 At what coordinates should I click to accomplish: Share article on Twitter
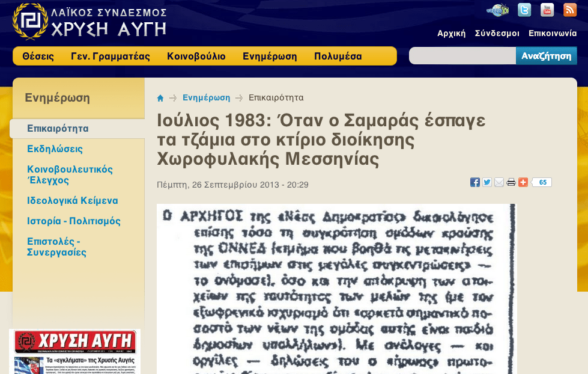(486, 182)
